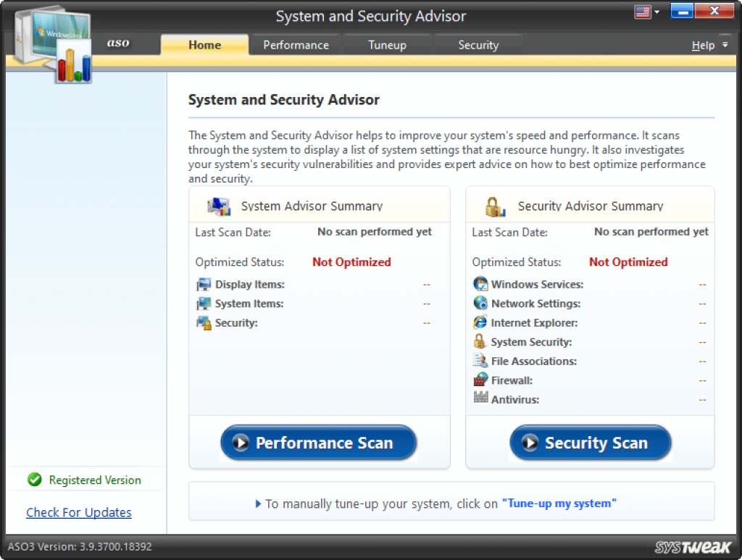The width and height of the screenshot is (742, 560).
Task: Click the System Advisor Summary heading
Action: (x=312, y=206)
